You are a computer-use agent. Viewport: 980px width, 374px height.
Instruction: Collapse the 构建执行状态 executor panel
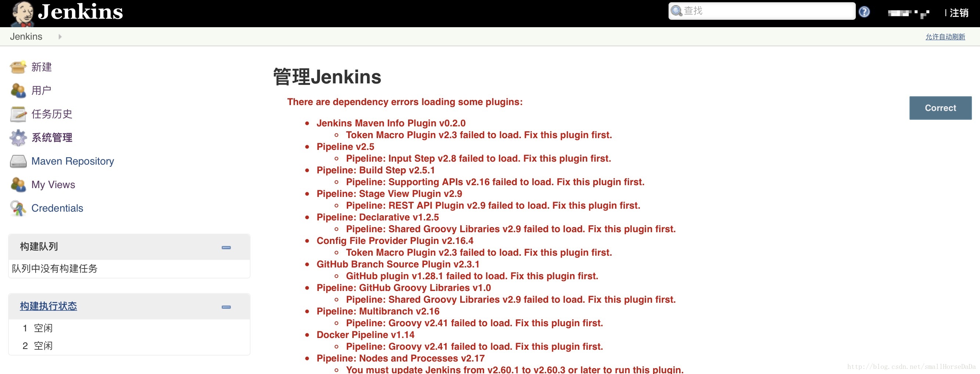point(226,307)
